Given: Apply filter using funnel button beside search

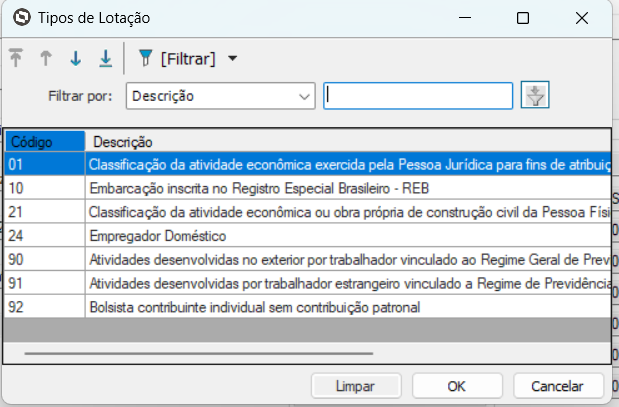Looking at the screenshot, I should pos(537,96).
